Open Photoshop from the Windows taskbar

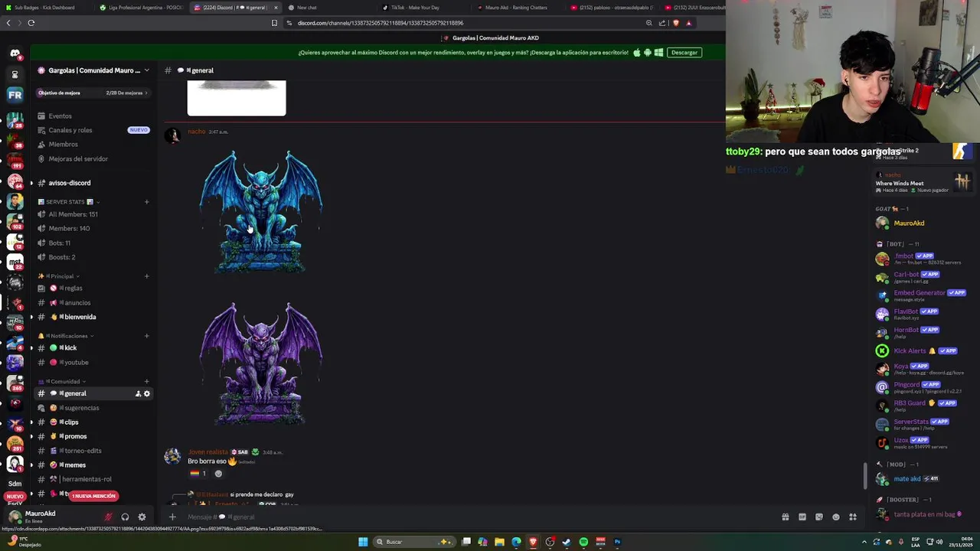click(617, 542)
